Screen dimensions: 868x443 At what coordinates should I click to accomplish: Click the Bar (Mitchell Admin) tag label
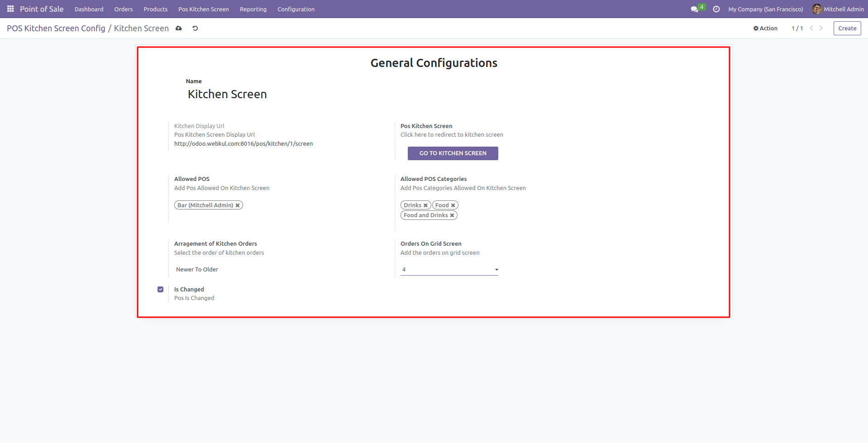pyautogui.click(x=205, y=205)
